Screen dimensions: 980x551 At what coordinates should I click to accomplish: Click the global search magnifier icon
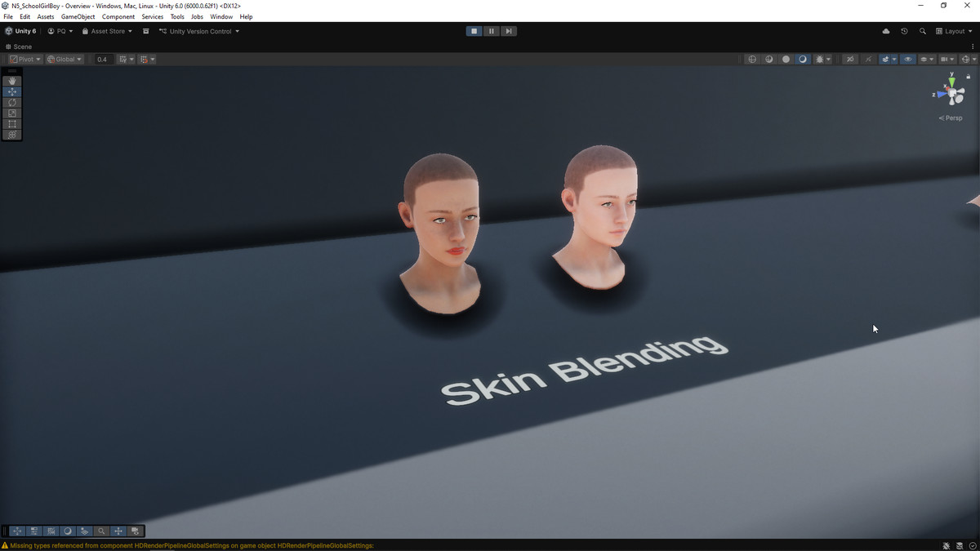pos(923,31)
